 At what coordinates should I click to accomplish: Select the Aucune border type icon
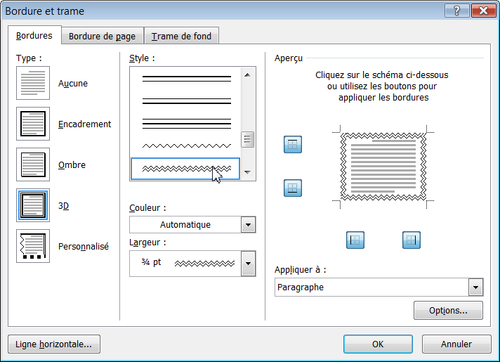pyautogui.click(x=33, y=83)
